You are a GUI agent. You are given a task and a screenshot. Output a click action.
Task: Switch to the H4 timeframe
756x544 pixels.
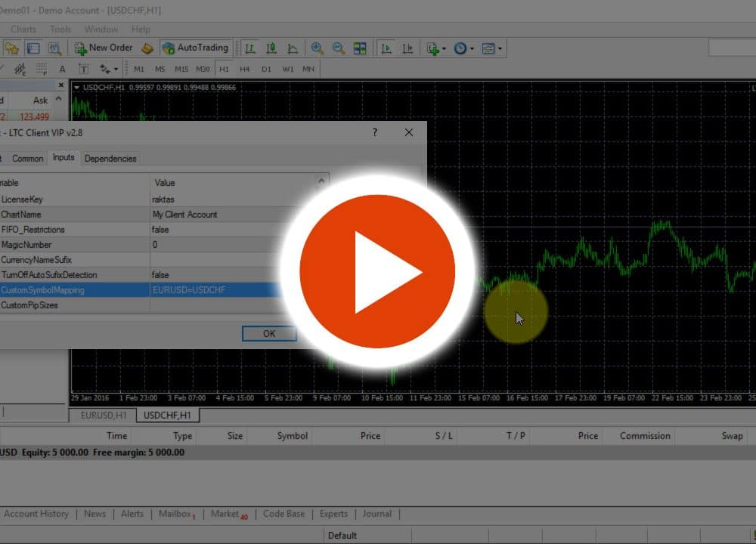pos(245,69)
